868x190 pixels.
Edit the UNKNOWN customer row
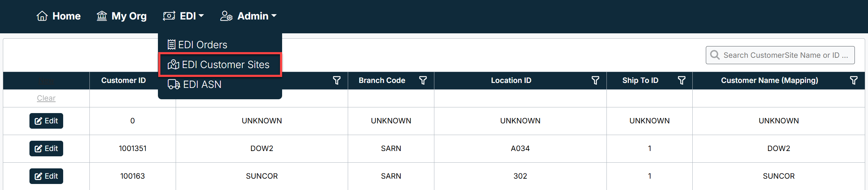pos(46,121)
